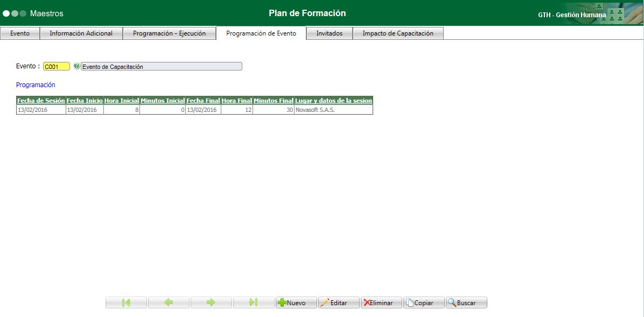644x317 pixels.
Task: Click the Buscar button
Action: pyautogui.click(x=466, y=302)
